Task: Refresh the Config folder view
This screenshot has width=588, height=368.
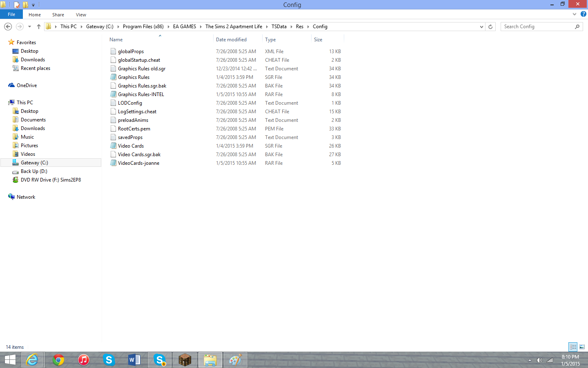Action: [490, 27]
